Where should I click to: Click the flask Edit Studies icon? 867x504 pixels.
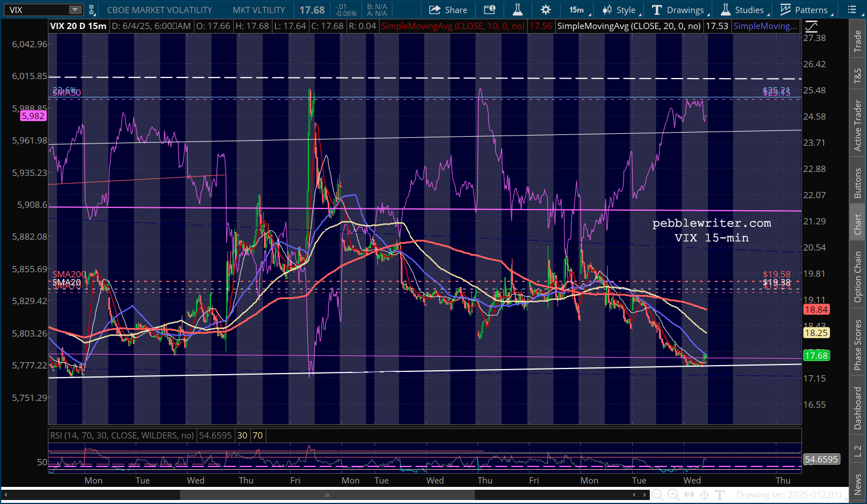pyautogui.click(x=518, y=10)
